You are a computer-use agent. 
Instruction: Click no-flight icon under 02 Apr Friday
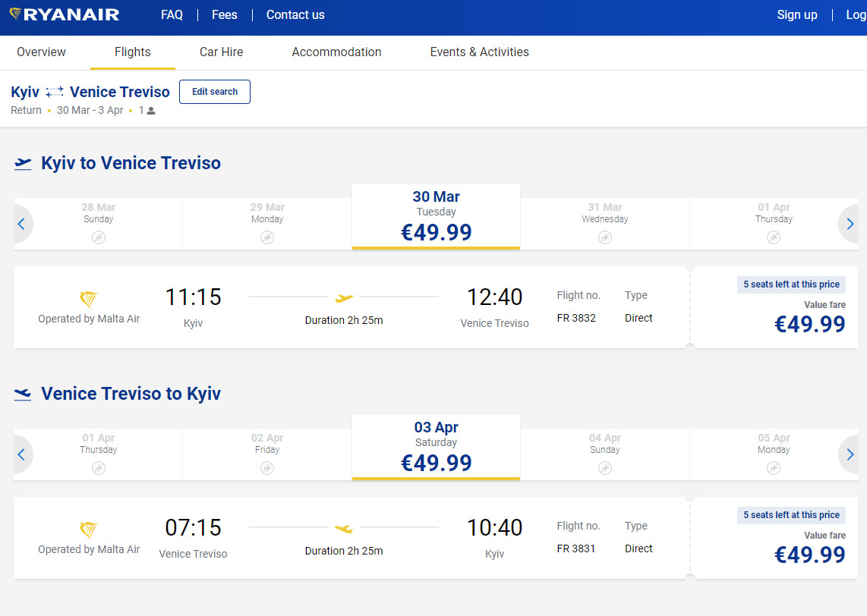tap(267, 468)
